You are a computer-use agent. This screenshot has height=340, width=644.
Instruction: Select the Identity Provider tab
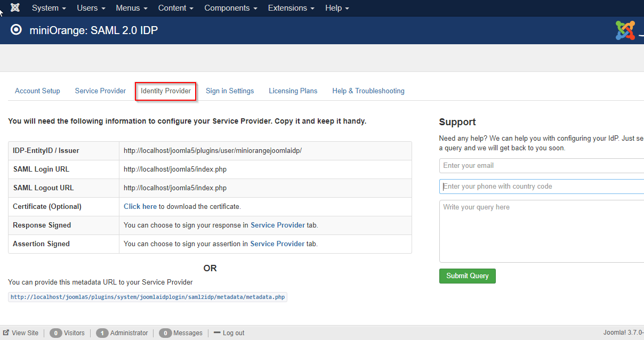(166, 91)
